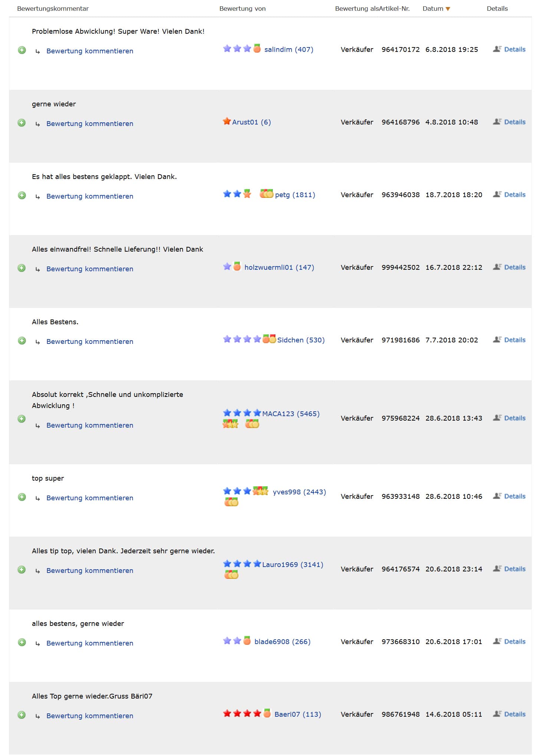The height and width of the screenshot is (756, 543).
Task: Click the medal icon next to petg
Action: (266, 193)
